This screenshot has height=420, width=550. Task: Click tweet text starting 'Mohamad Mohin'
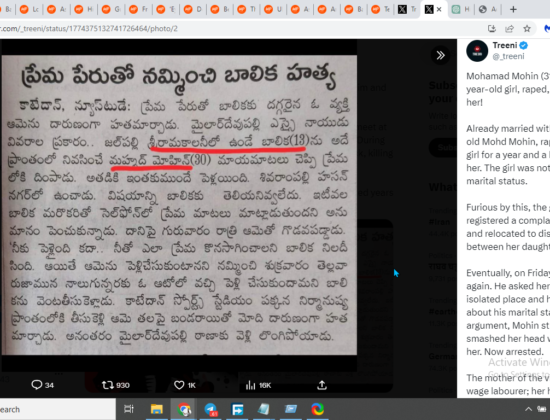(x=508, y=89)
